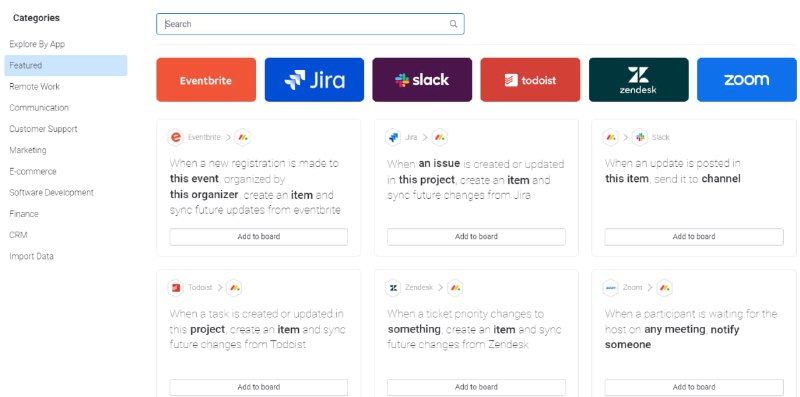Viewport: 800px width, 397px height.
Task: Open the Zoom app tile
Action: [746, 80]
